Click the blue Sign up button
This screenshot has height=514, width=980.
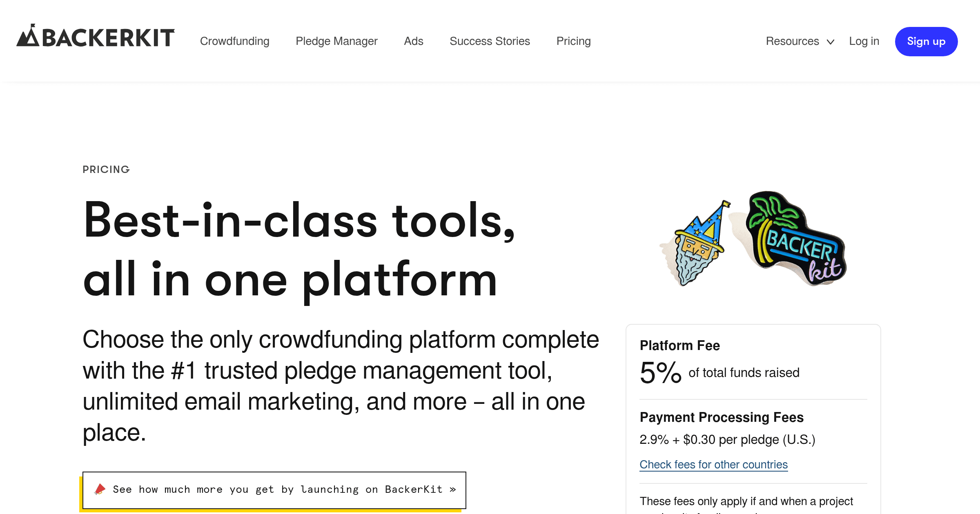(926, 42)
